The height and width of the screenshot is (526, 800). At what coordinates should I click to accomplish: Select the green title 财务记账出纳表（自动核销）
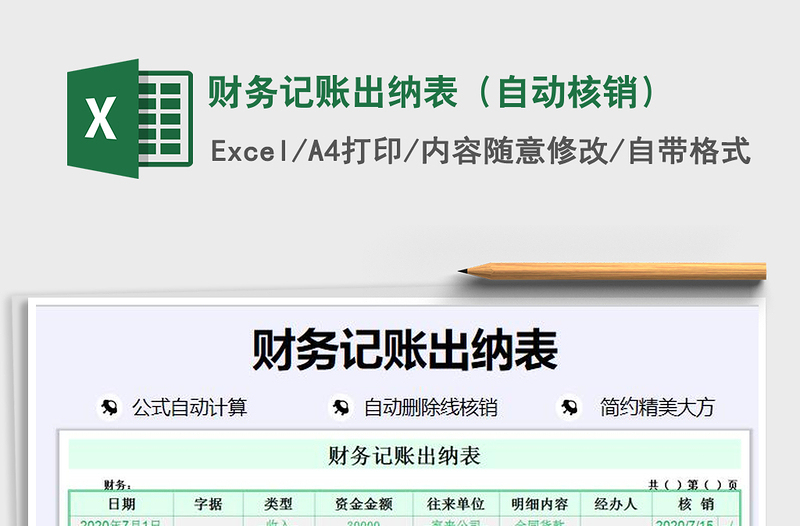[x=432, y=92]
